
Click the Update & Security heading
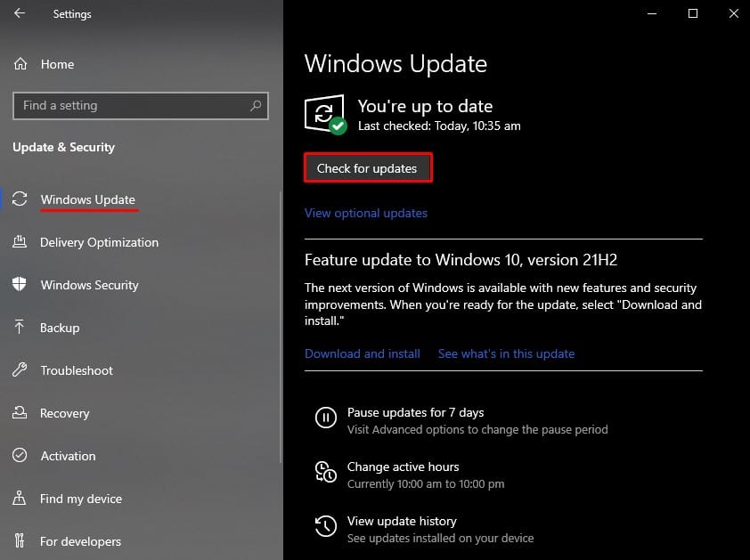coord(63,147)
